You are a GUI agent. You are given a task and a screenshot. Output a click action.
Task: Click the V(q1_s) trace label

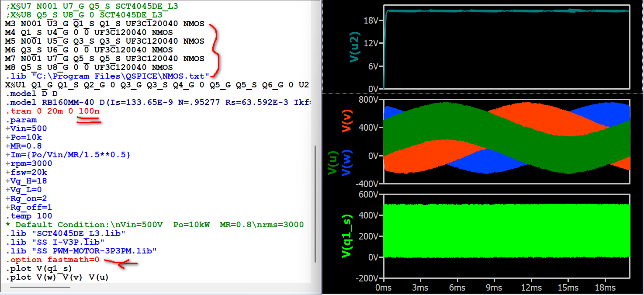[347, 236]
